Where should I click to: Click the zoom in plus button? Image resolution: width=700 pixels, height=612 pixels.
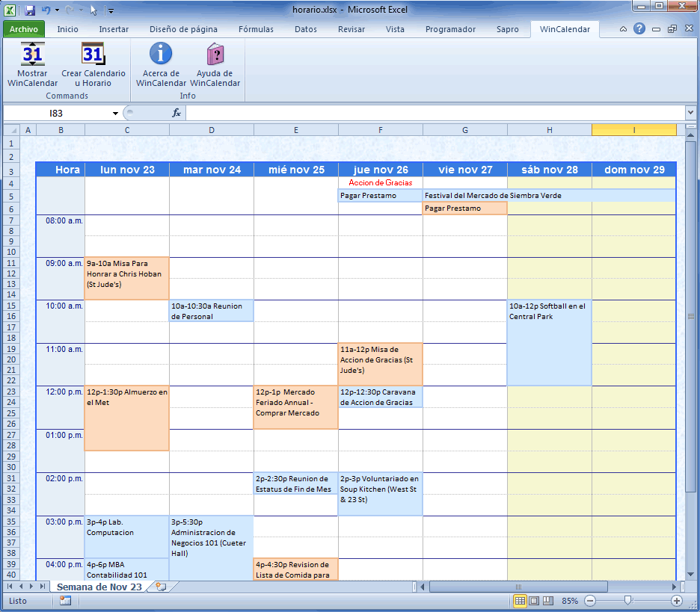pos(677,601)
